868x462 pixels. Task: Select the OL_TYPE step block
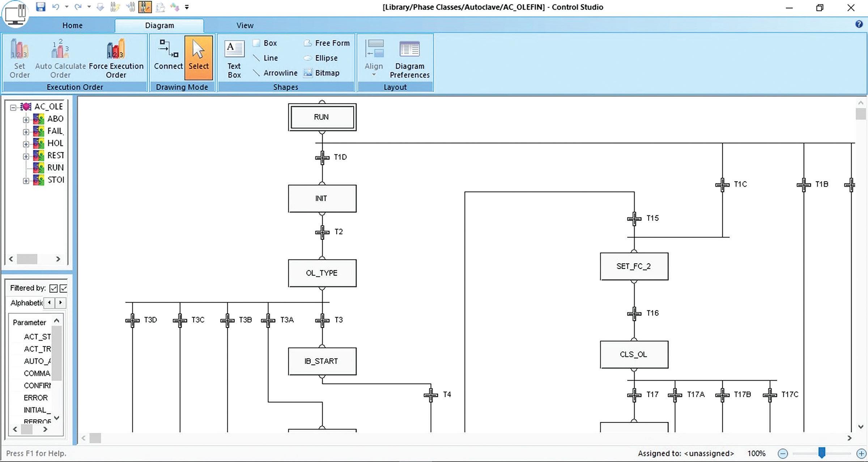pyautogui.click(x=322, y=273)
